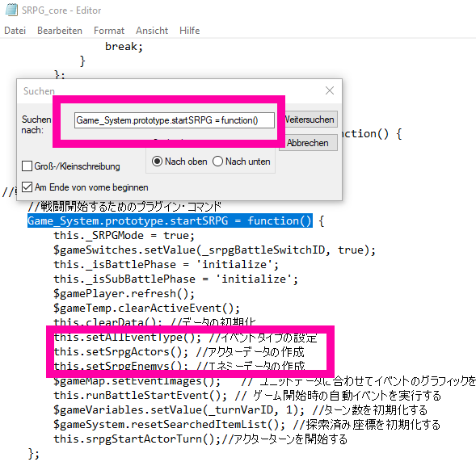Open the Bearbeiten menu
Image resolution: width=476 pixels, height=466 pixels.
pos(60,31)
